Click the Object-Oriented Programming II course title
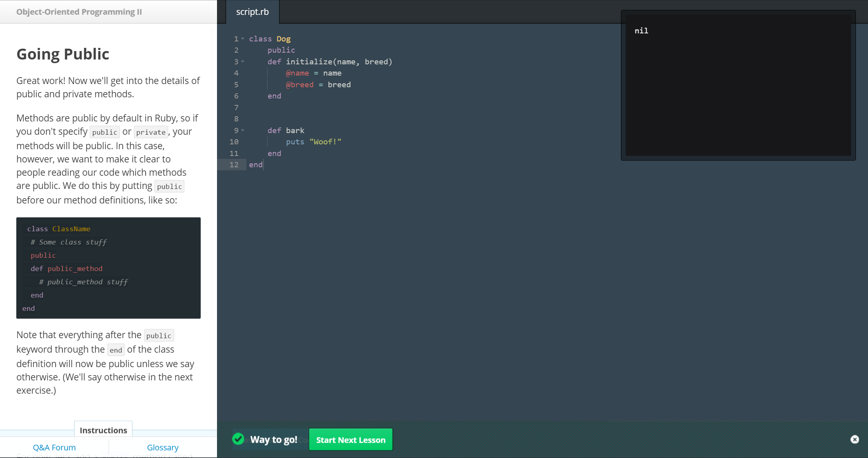This screenshot has width=868, height=458. pos(79,12)
